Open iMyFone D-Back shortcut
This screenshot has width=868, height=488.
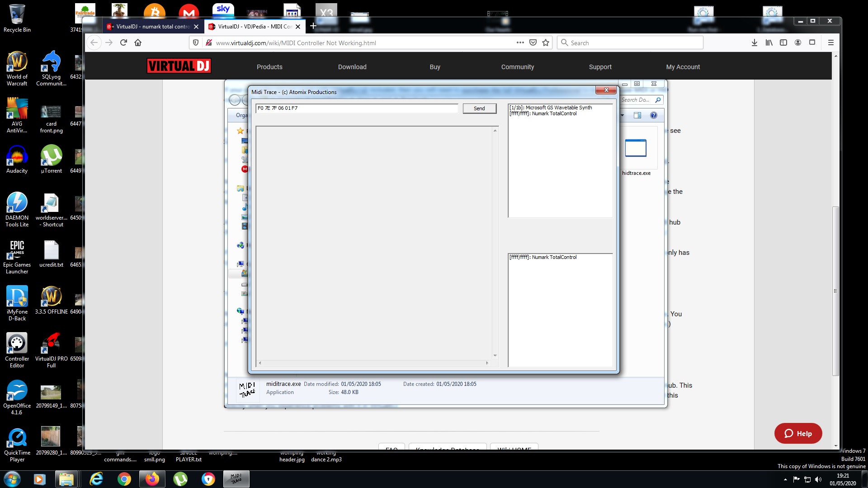click(17, 303)
